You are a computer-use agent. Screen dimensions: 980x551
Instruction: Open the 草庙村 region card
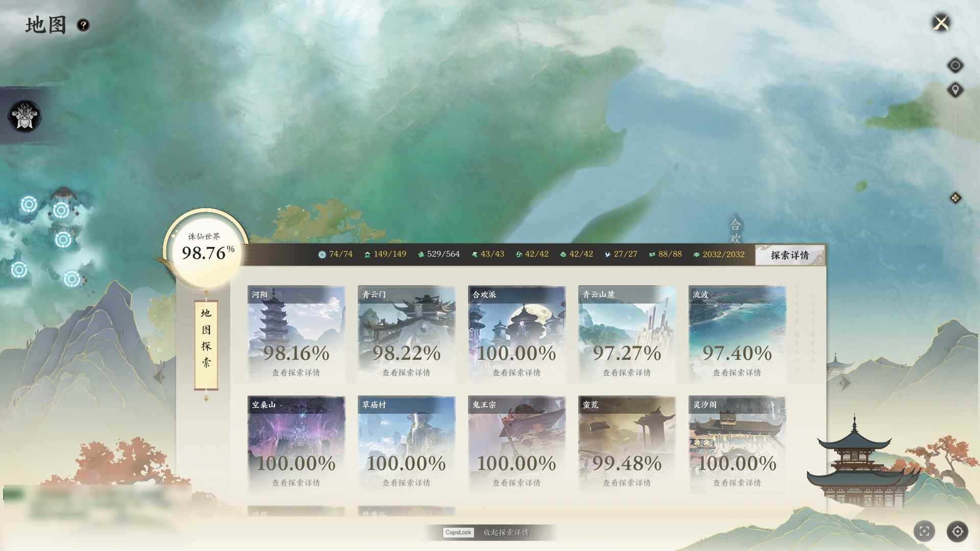point(406,444)
